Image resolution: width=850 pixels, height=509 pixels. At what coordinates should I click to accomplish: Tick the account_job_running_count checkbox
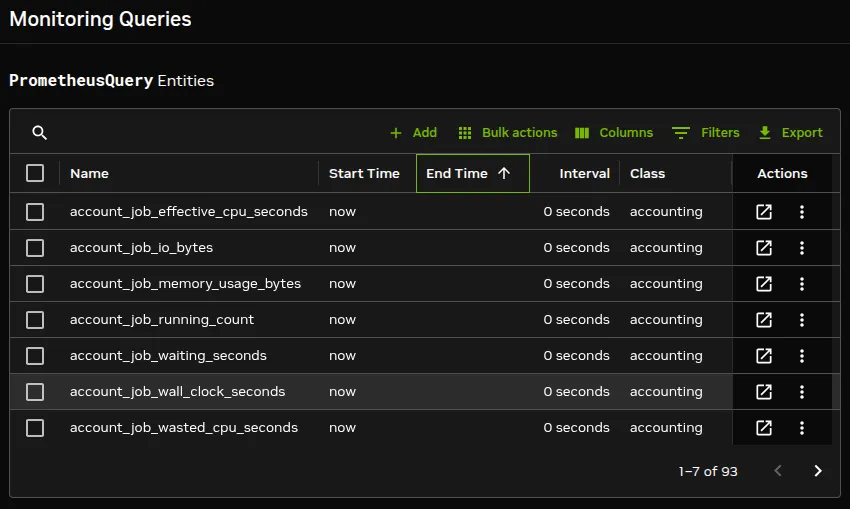pyautogui.click(x=35, y=320)
